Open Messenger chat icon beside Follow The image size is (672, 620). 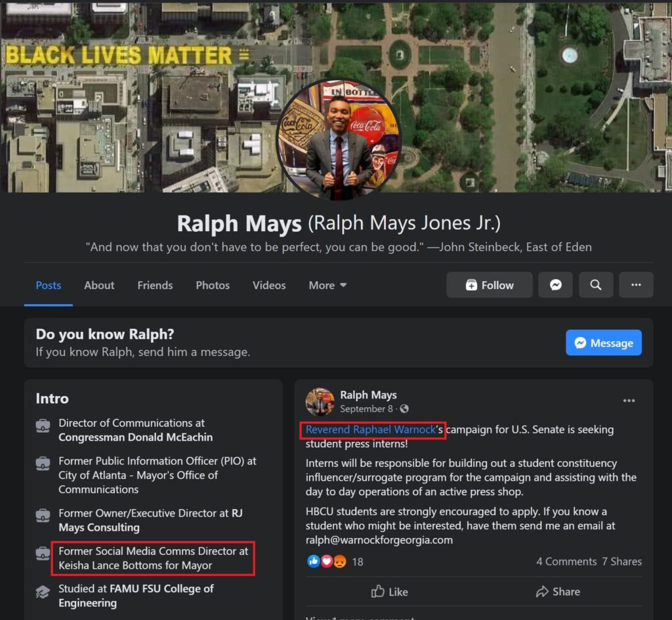click(555, 284)
